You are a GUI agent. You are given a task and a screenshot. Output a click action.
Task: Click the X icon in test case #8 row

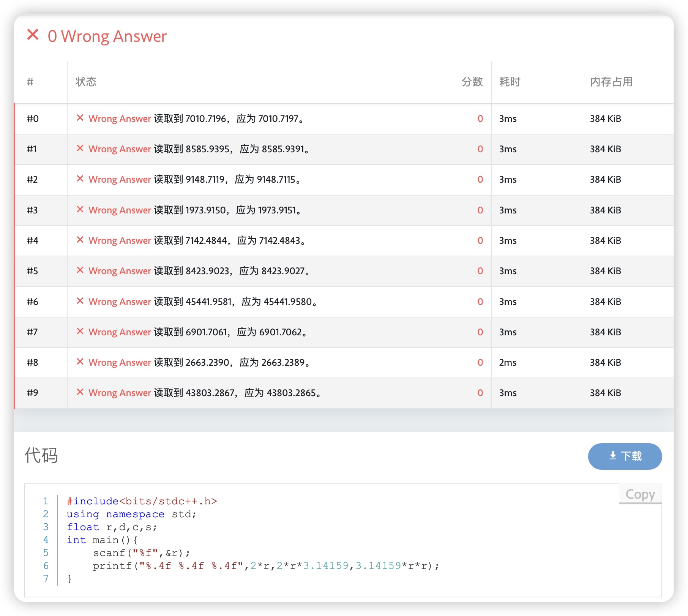click(x=80, y=362)
